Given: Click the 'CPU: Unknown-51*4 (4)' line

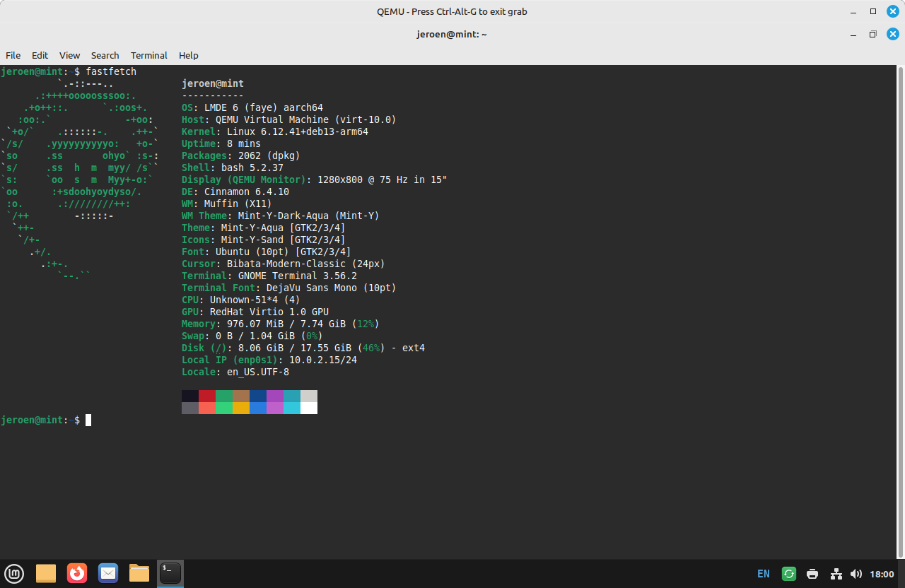Looking at the screenshot, I should coord(241,300).
